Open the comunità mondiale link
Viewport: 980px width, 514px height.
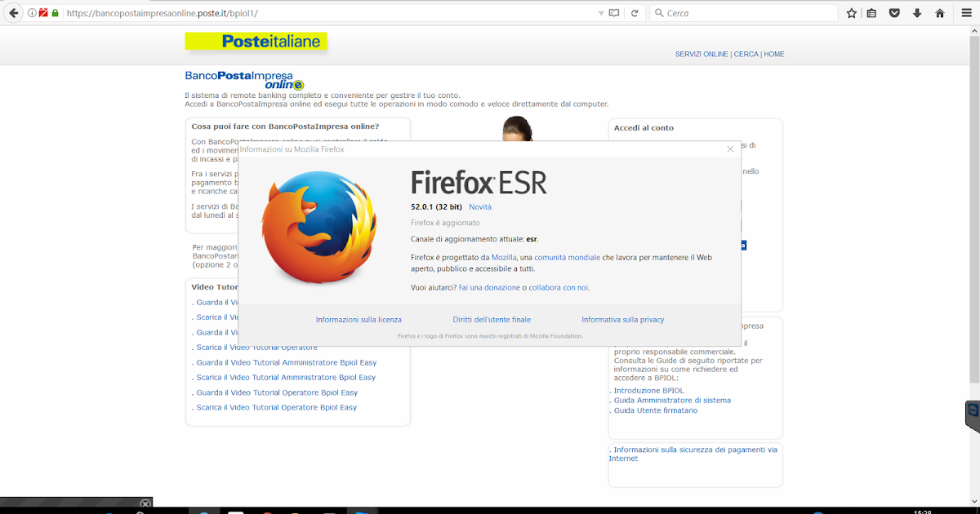pyautogui.click(x=568, y=257)
